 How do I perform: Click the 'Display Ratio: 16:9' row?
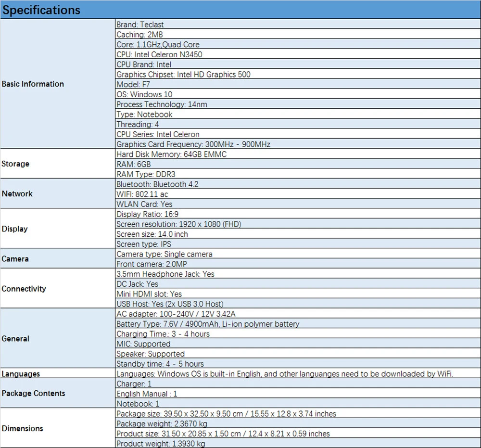(x=298, y=214)
